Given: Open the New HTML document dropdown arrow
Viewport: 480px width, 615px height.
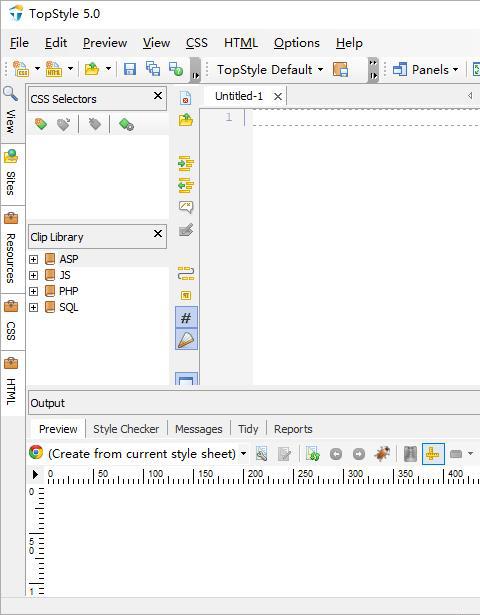Looking at the screenshot, I should 70,69.
